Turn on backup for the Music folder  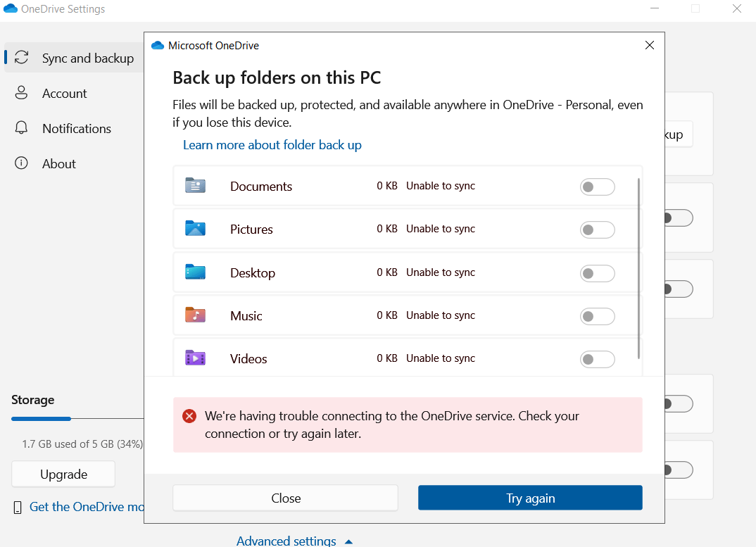coord(598,316)
